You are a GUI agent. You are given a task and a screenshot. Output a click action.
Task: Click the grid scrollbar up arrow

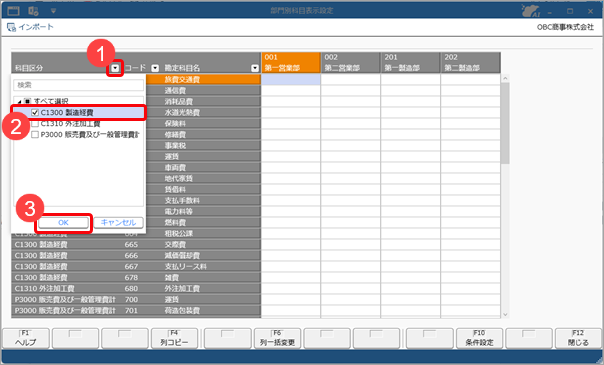coord(505,78)
